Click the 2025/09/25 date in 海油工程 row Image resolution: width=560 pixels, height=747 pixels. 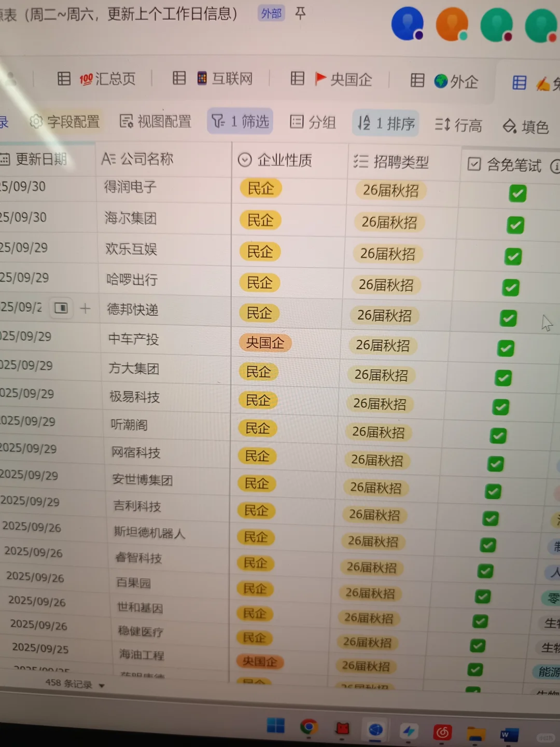[x=40, y=648]
